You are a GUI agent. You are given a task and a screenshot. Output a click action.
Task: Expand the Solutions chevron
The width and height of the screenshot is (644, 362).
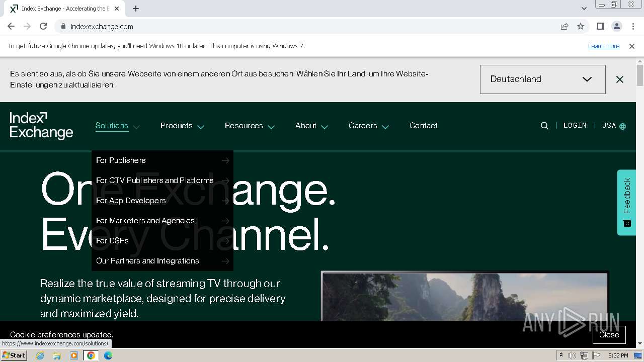click(136, 127)
